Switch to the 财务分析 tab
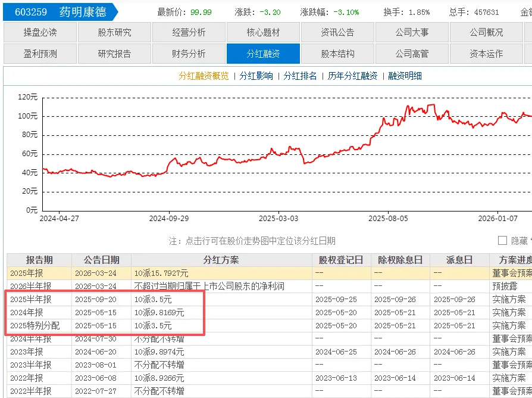Viewport: 532px width, 398px height. tap(189, 54)
